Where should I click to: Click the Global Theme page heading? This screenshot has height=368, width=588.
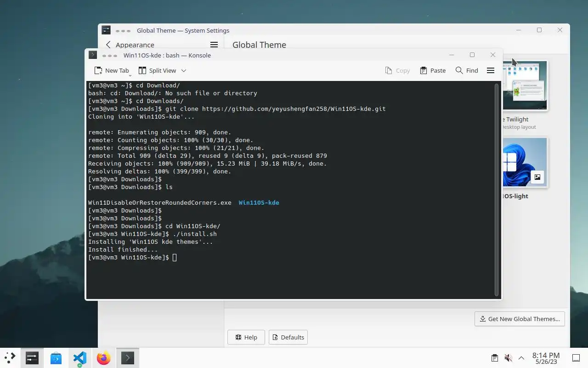coord(259,45)
